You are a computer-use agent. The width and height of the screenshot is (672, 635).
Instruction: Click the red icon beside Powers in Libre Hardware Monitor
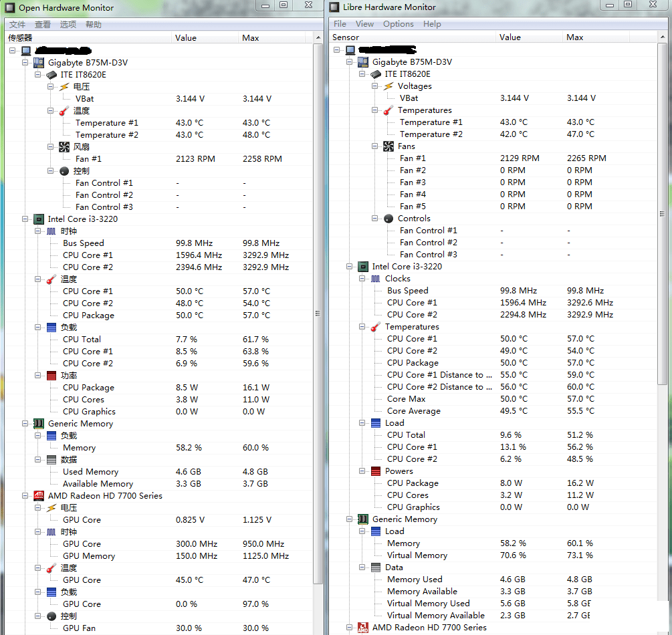tap(375, 471)
